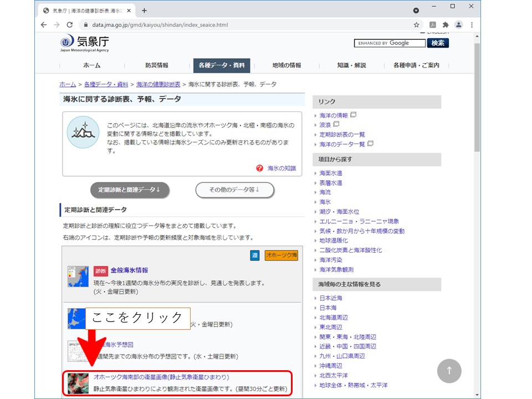Click the 検索 search button

click(x=438, y=43)
